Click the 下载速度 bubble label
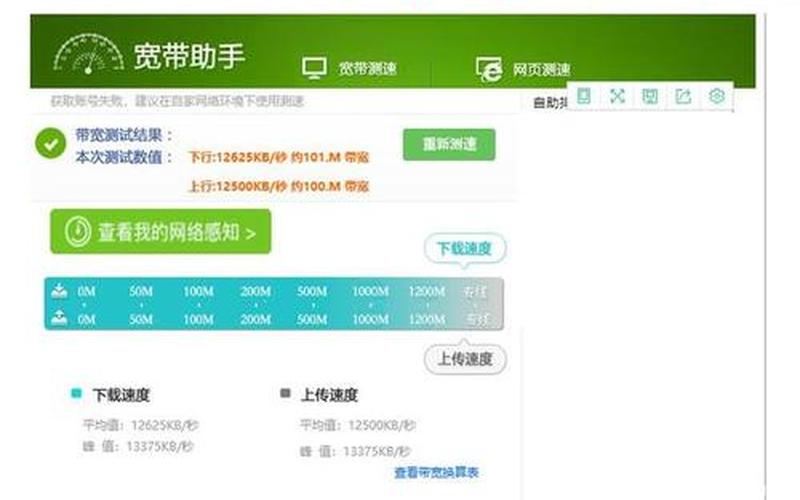Image resolution: width=800 pixels, height=500 pixels. (x=465, y=248)
